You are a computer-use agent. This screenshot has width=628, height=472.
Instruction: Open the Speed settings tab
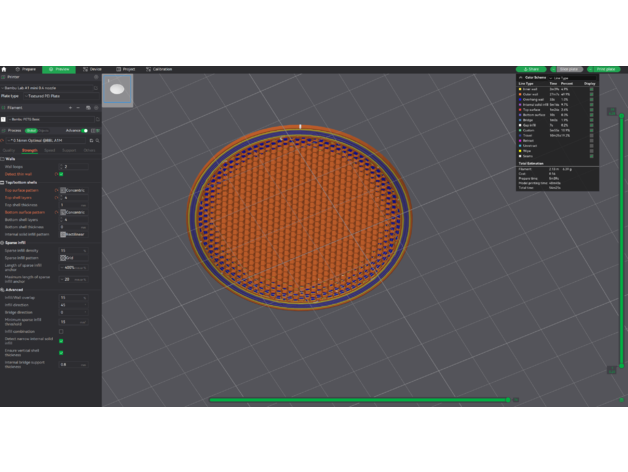[x=50, y=150]
